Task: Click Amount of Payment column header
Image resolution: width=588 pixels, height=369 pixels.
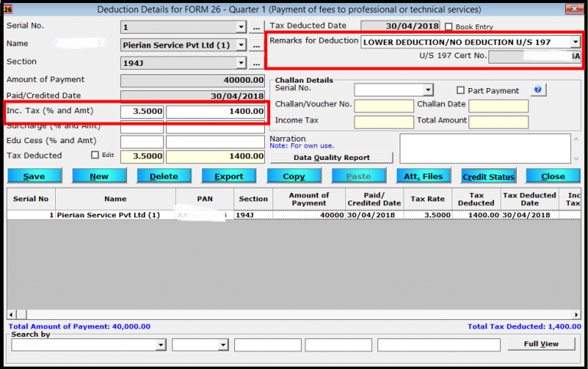Action: 309,199
